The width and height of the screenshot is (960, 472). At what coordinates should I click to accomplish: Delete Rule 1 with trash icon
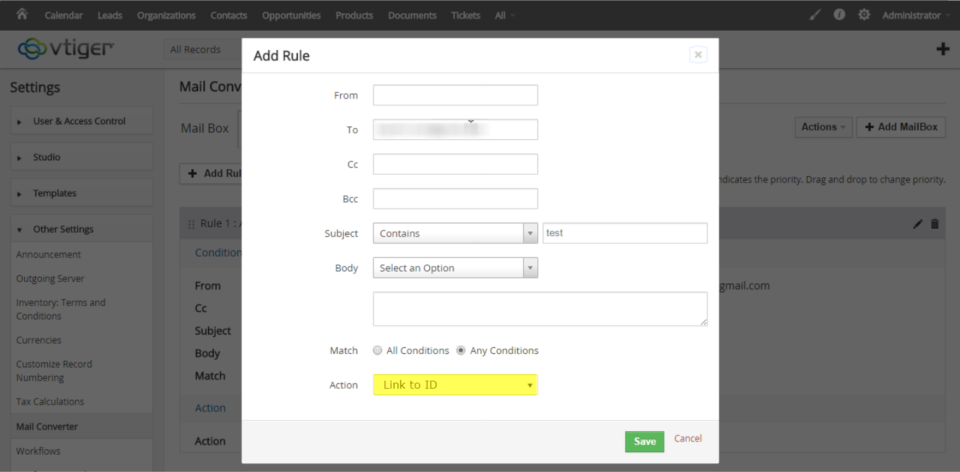(934, 224)
